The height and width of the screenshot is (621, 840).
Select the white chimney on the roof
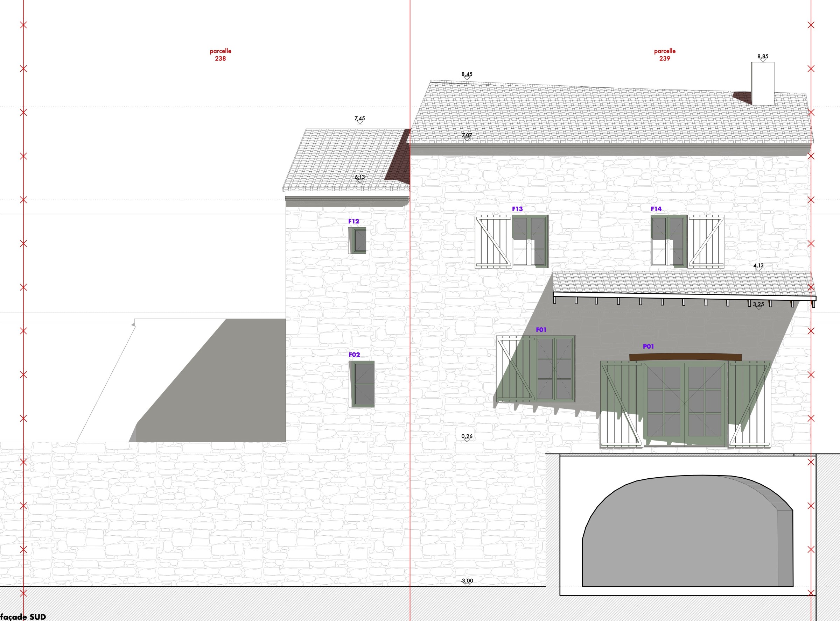tap(763, 84)
